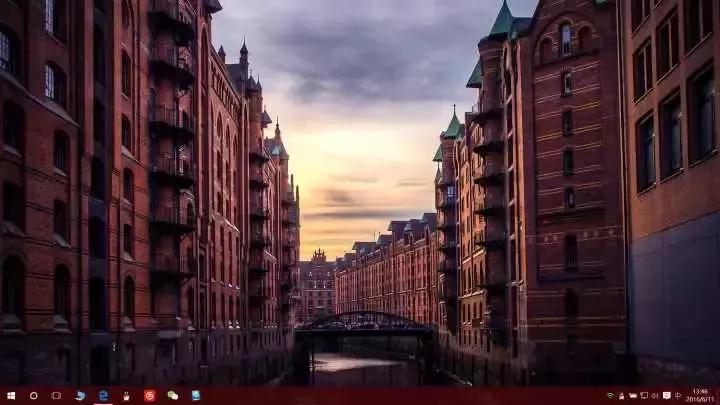The image size is (720, 405).
Task: Open the Windows Start menu
Action: tap(11, 395)
